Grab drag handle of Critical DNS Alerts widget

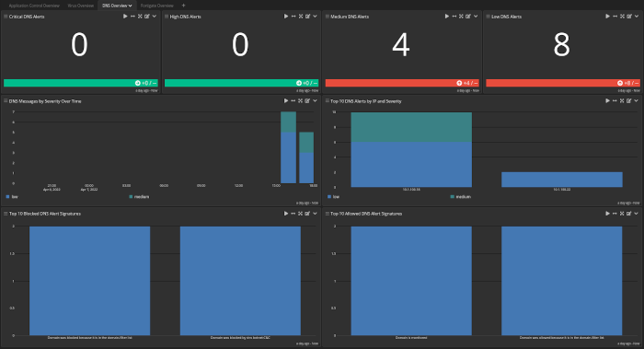point(6,17)
